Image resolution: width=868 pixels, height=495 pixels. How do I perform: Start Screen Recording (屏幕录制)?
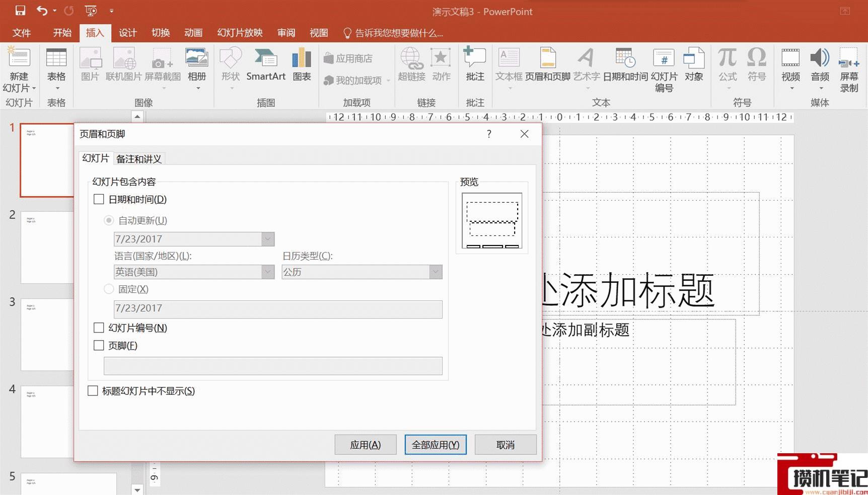(x=849, y=70)
